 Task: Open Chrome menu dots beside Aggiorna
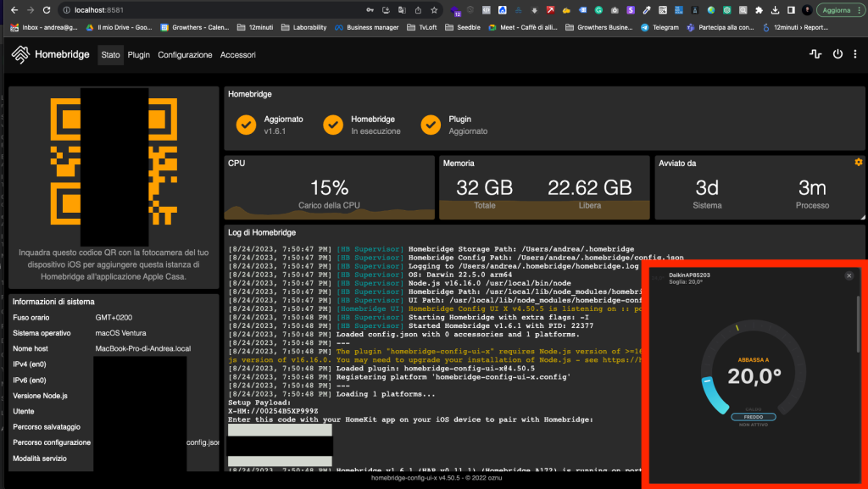click(860, 10)
